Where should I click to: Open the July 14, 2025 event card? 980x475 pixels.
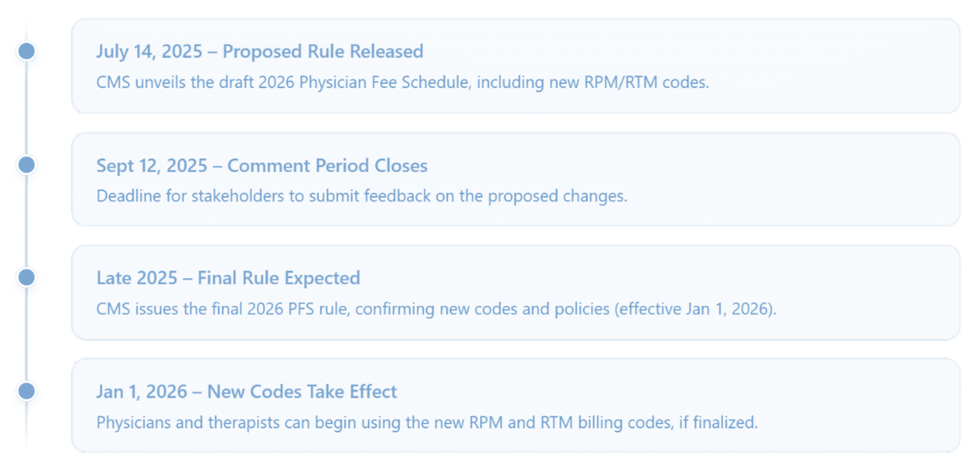(x=516, y=66)
